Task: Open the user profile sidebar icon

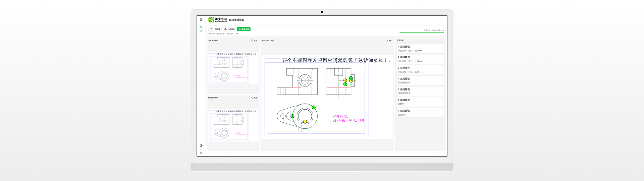Action: tap(201, 31)
